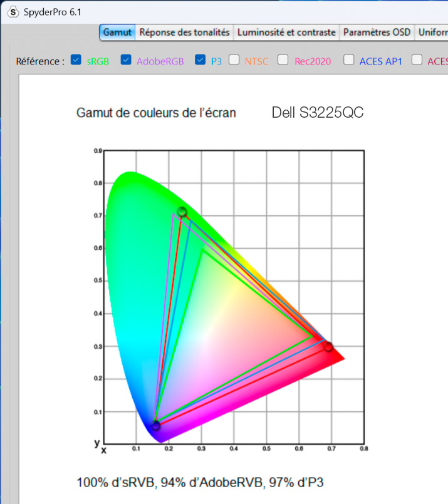Screen dimensions: 448x504
Task: Open the Luminosité et contraste tab
Action: pyautogui.click(x=286, y=33)
